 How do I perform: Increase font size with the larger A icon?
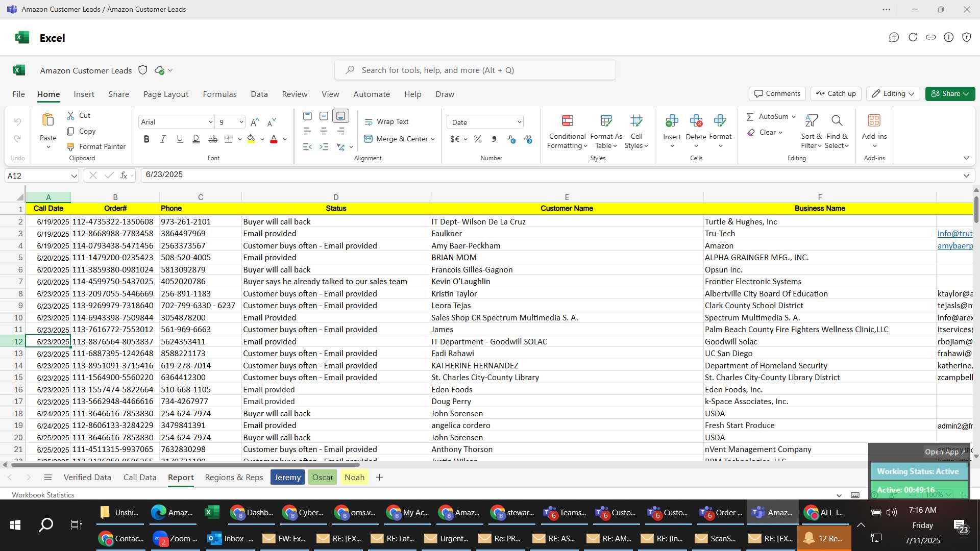click(x=255, y=122)
